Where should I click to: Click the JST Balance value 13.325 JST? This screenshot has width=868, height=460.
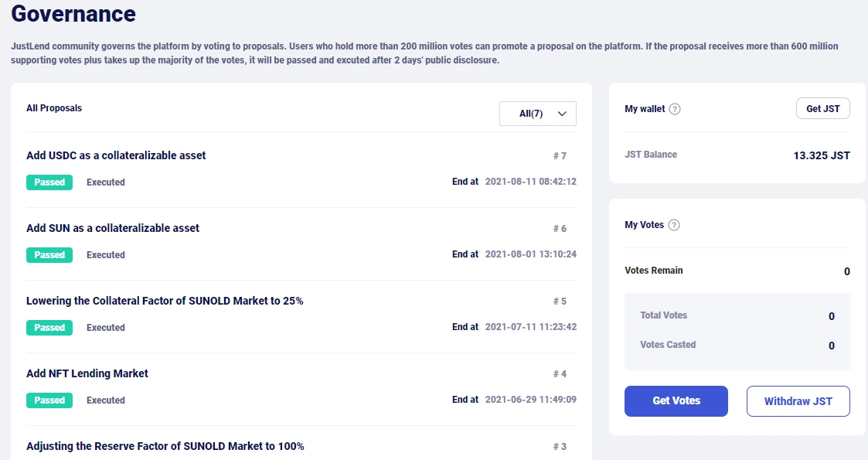[x=822, y=155]
